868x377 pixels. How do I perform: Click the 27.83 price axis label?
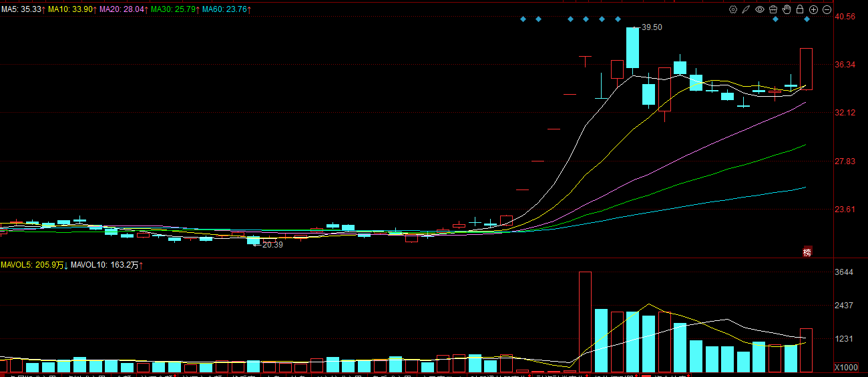(845, 161)
